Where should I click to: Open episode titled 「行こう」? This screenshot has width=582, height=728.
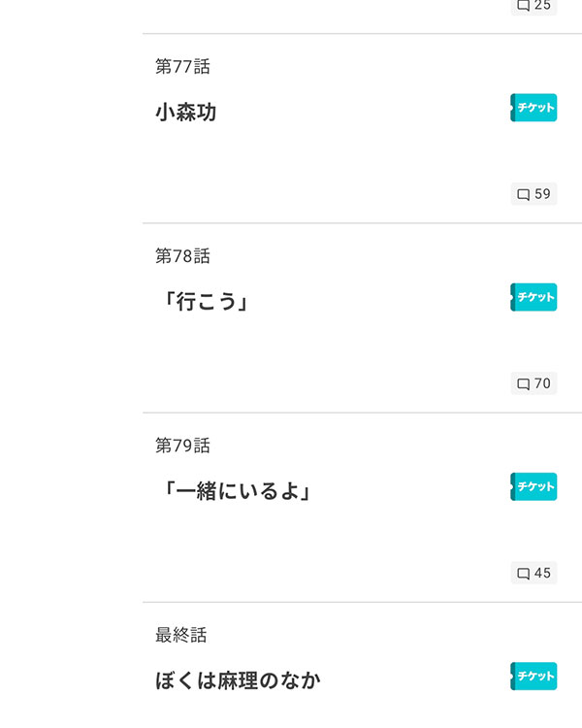point(206,302)
